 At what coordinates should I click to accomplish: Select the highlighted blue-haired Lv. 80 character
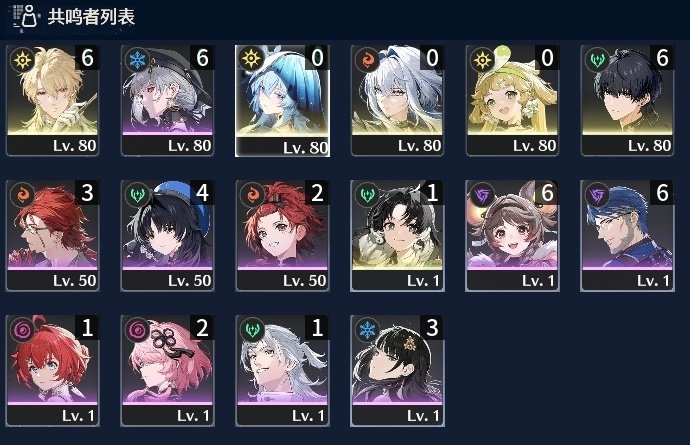(283, 101)
